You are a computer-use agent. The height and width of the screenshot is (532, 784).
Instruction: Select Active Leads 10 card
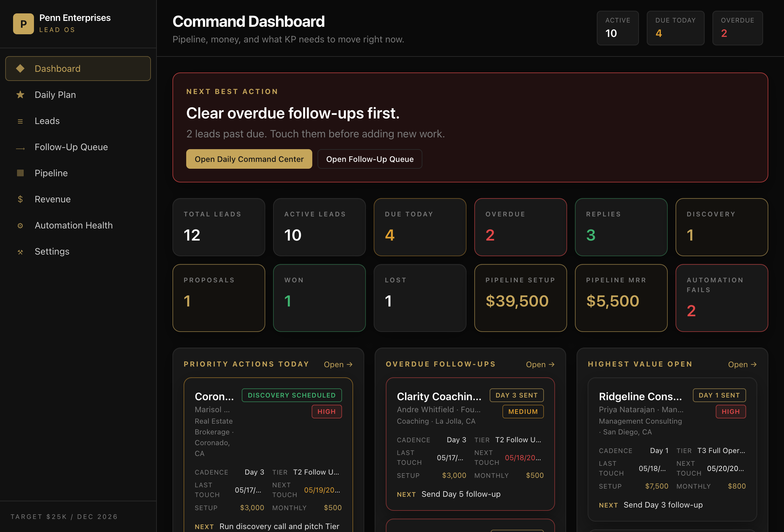coord(319,227)
